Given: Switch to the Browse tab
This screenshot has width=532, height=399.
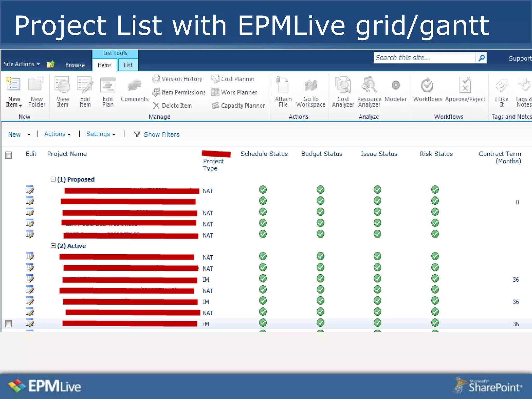Looking at the screenshot, I should [75, 65].
